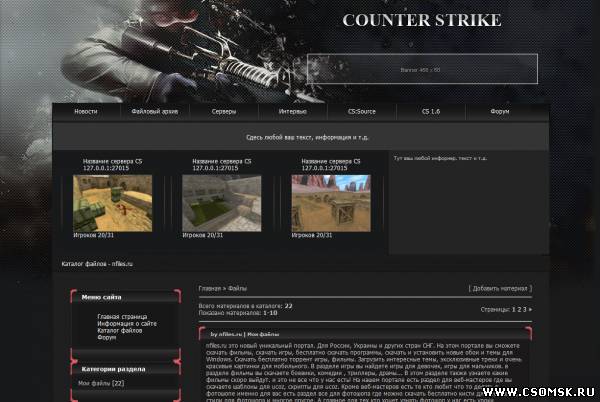This screenshot has height=402, width=600.
Task: Click the 'Здесь любой ваш текст' info text
Action: (307, 137)
